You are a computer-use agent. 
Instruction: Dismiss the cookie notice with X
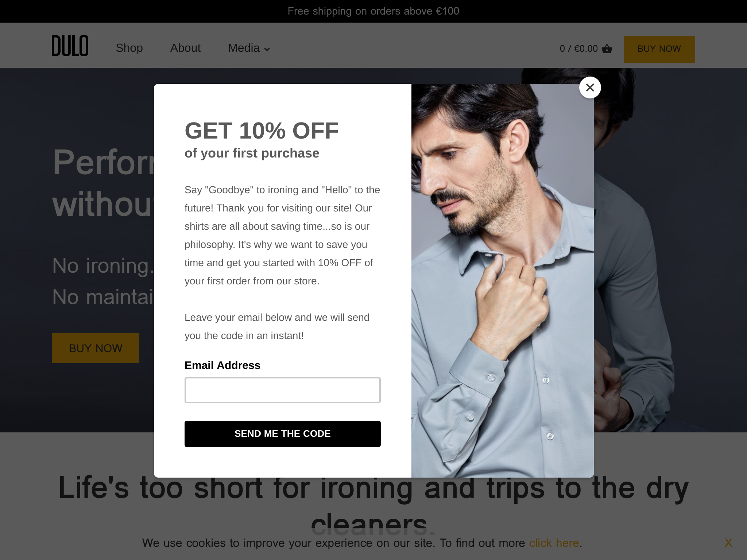click(728, 542)
